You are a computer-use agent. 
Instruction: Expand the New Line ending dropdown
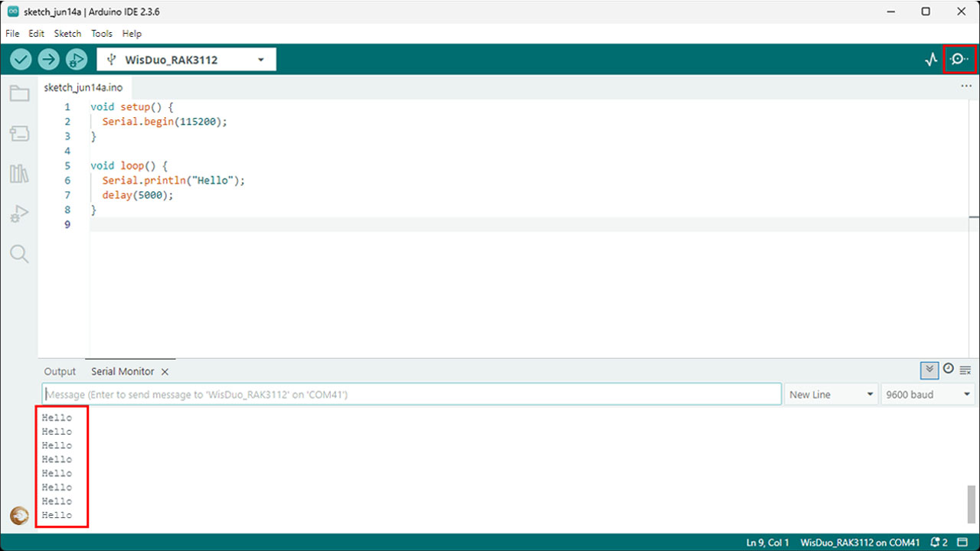[x=831, y=395]
